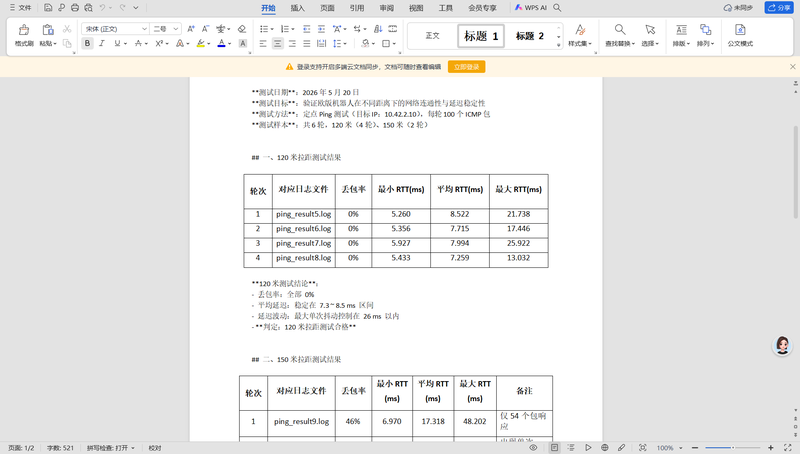Click the fullscreen icon in status bar
The height and width of the screenshot is (454, 800).
(x=787, y=448)
